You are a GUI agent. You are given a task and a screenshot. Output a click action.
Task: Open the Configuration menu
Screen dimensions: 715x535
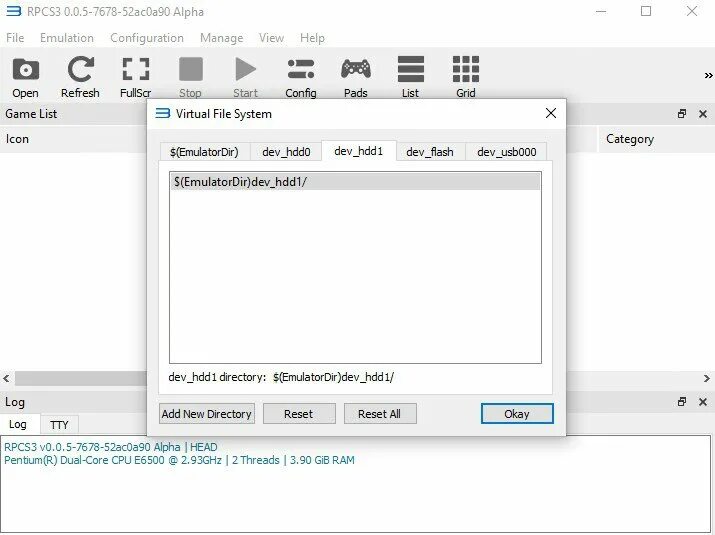[x=147, y=38]
